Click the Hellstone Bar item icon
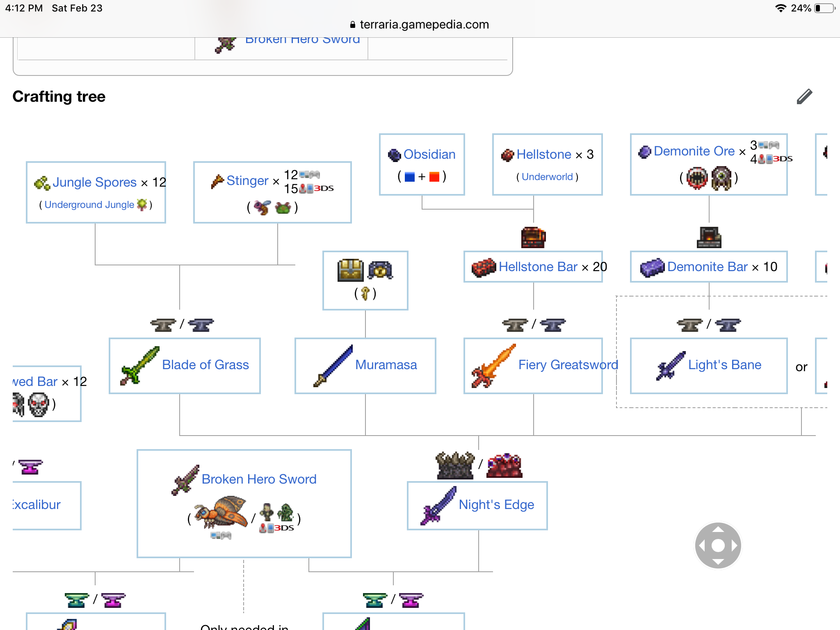The height and width of the screenshot is (630, 840). pos(484,268)
